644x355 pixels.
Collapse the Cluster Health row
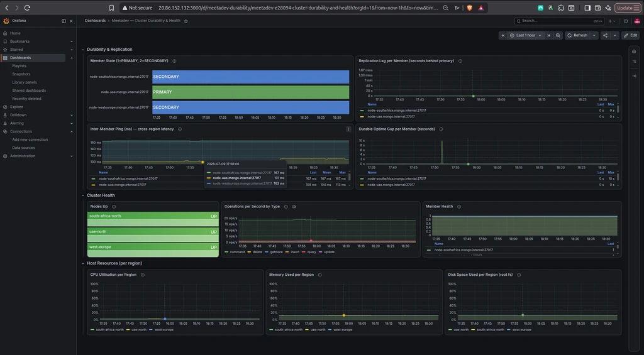tap(83, 196)
